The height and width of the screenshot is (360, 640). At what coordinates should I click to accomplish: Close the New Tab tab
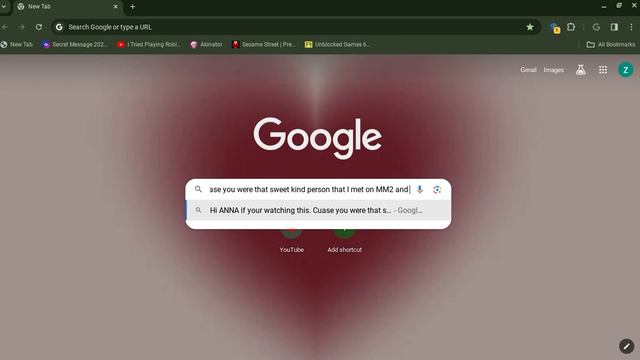click(116, 7)
